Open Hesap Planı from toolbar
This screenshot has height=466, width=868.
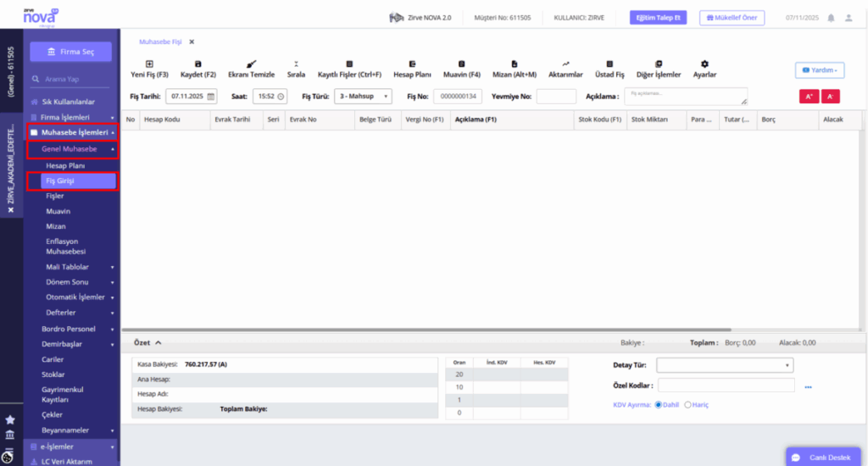[x=412, y=64]
